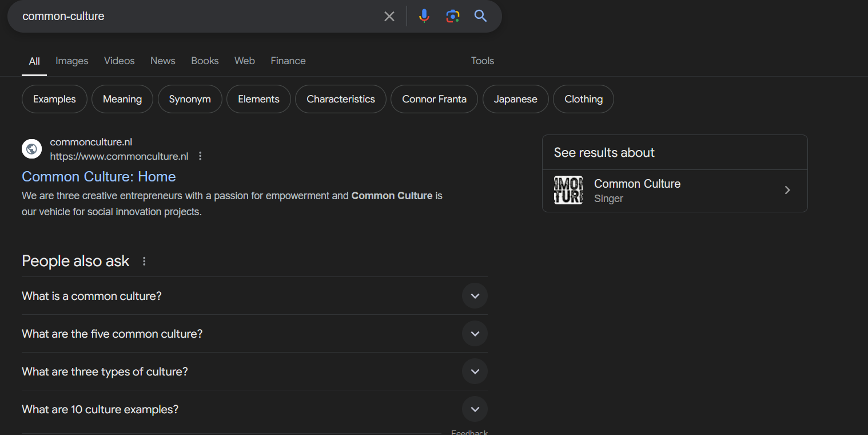Open the three-dot menu next to People also ask
The height and width of the screenshot is (435, 868).
pos(144,261)
